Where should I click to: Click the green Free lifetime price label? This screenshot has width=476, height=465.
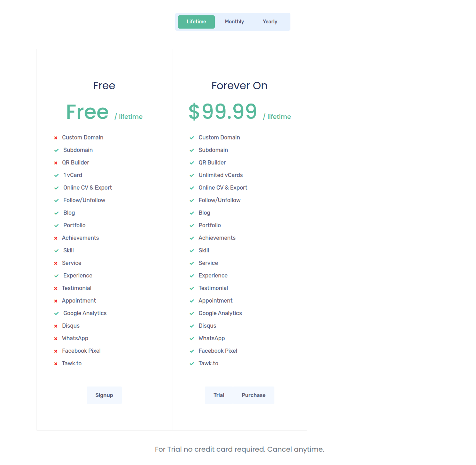87,112
